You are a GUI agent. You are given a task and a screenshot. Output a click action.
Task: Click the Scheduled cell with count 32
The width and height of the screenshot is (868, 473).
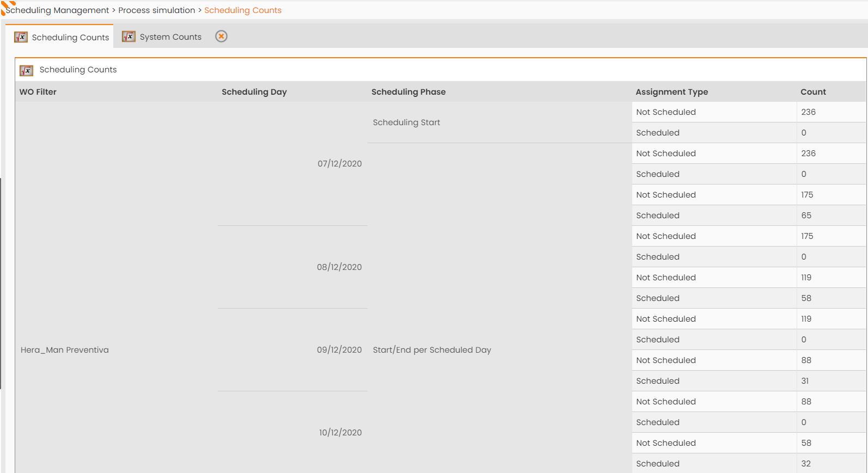pyautogui.click(x=714, y=464)
